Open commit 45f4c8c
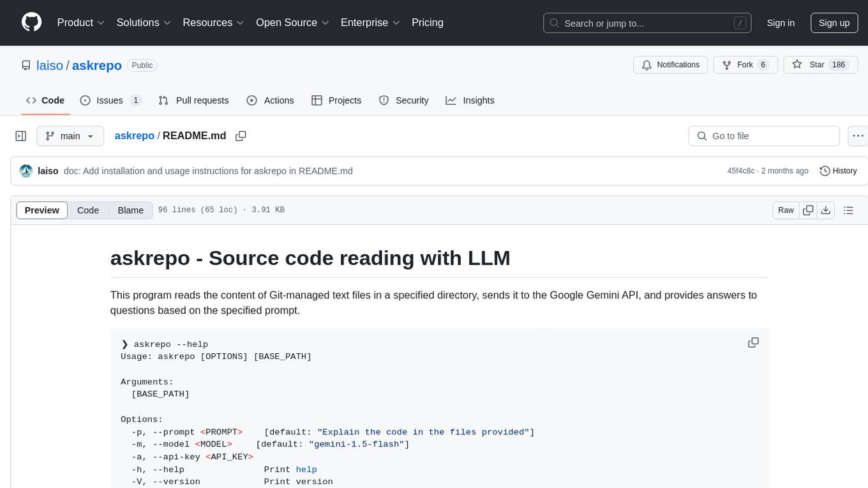The height and width of the screenshot is (488, 868). (740, 171)
